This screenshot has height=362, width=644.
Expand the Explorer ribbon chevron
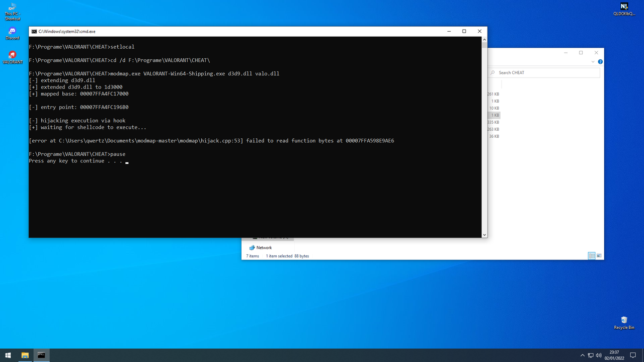[592, 61]
